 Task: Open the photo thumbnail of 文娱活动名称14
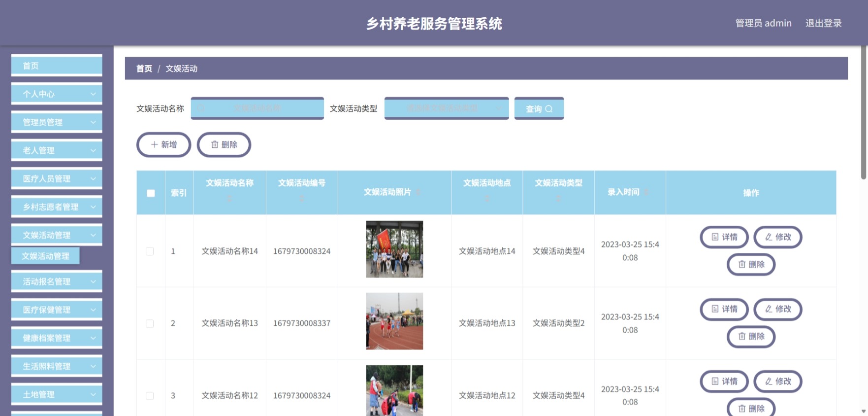point(394,249)
